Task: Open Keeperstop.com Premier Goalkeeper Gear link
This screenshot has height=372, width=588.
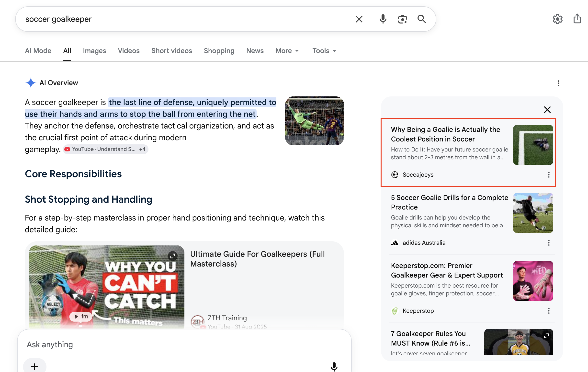Action: (x=447, y=270)
